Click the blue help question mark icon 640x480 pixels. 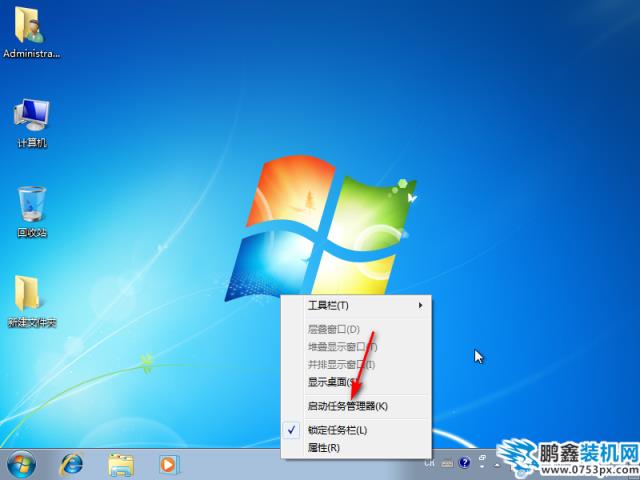click(x=464, y=463)
